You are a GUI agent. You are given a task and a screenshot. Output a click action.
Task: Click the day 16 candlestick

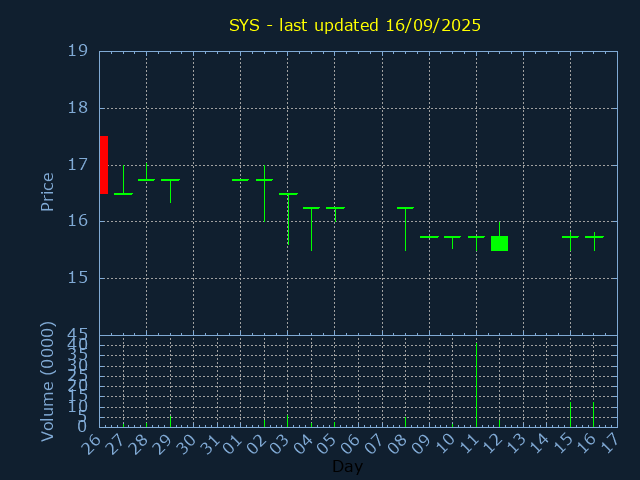[594, 241]
